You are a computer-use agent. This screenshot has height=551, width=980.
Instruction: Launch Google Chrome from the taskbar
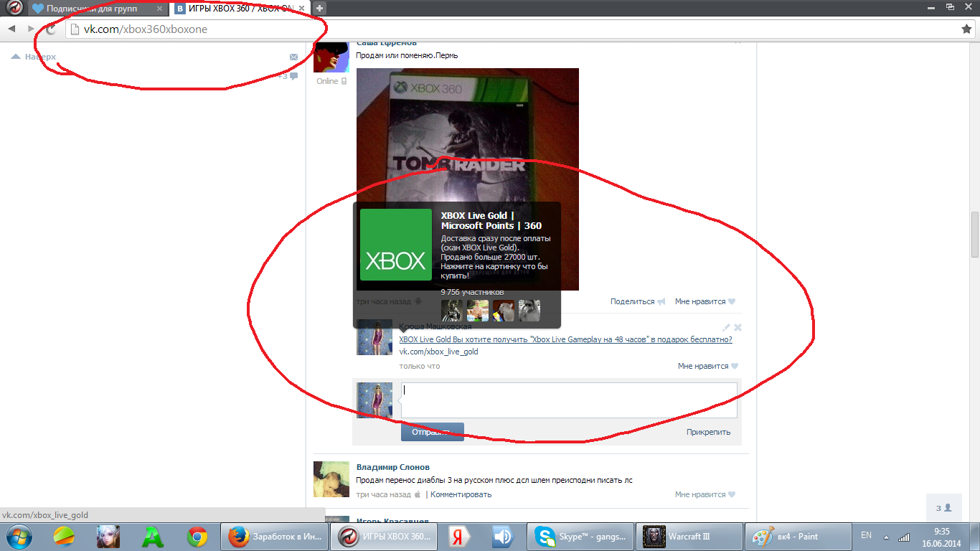point(197,537)
